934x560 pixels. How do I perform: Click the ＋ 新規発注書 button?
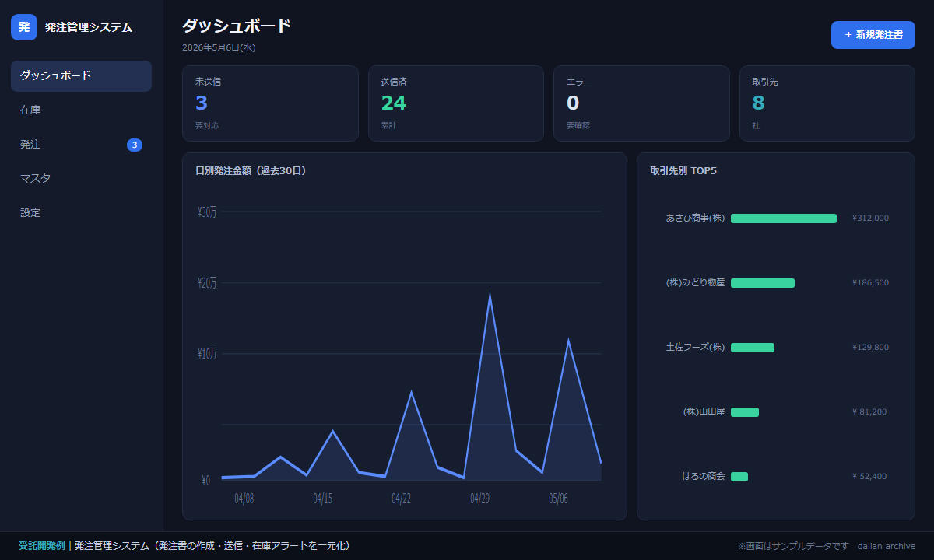tap(873, 35)
